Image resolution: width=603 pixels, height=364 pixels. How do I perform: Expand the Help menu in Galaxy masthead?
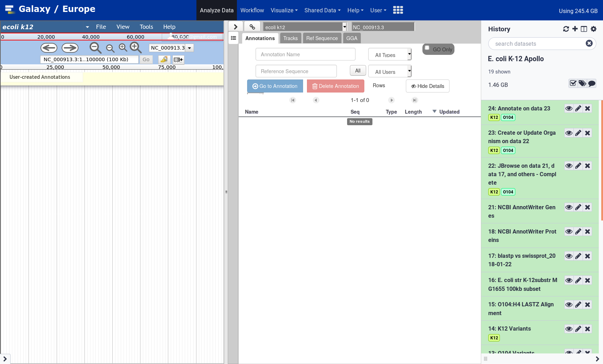coord(355,10)
